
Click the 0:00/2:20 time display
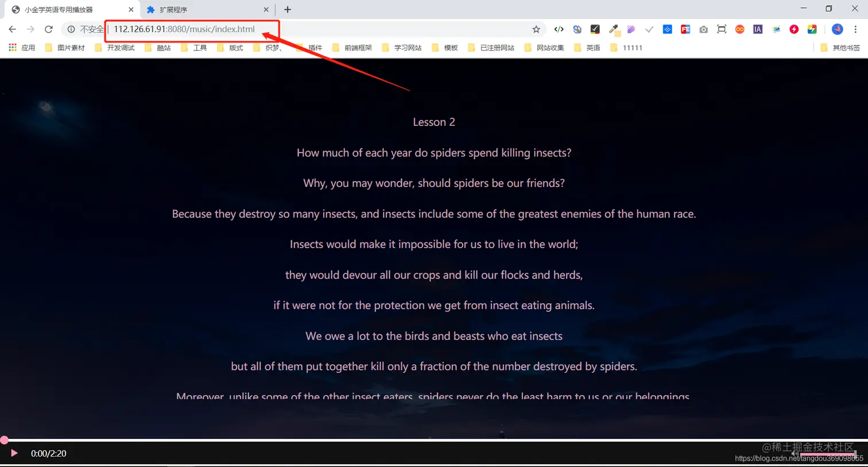click(x=49, y=454)
